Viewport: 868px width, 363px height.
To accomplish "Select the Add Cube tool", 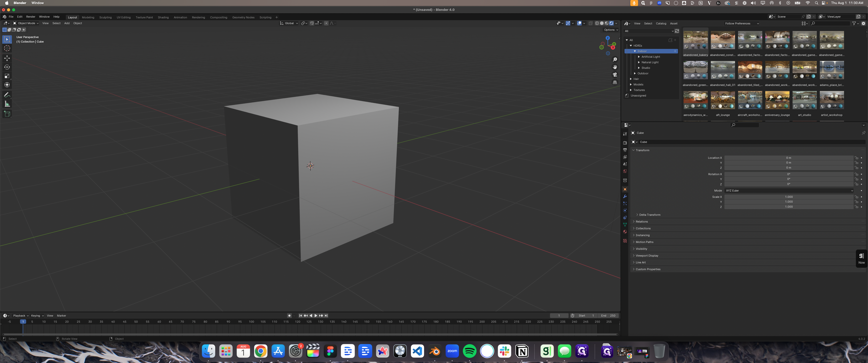I will [x=7, y=114].
